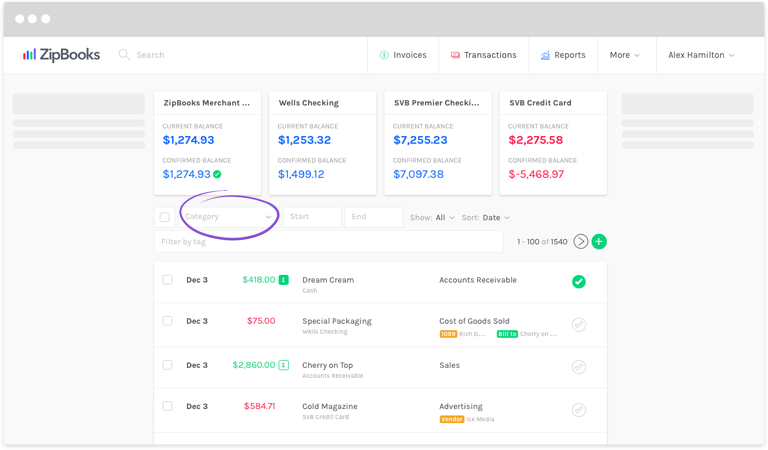Viewport: 768px width, 450px height.
Task: Click the Cherry on Top transaction name
Action: [x=327, y=365]
